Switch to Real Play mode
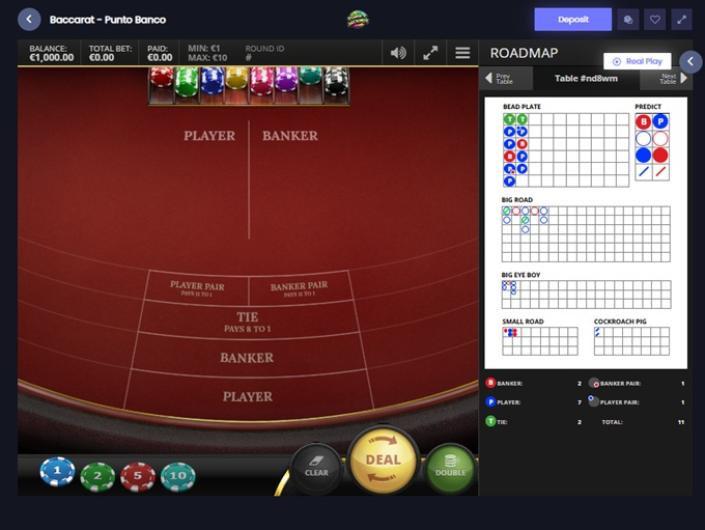The width and height of the screenshot is (705, 530). coord(637,61)
